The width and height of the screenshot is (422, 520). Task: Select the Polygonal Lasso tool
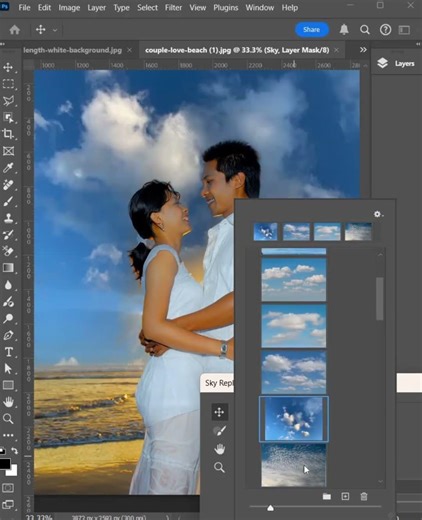(8, 101)
